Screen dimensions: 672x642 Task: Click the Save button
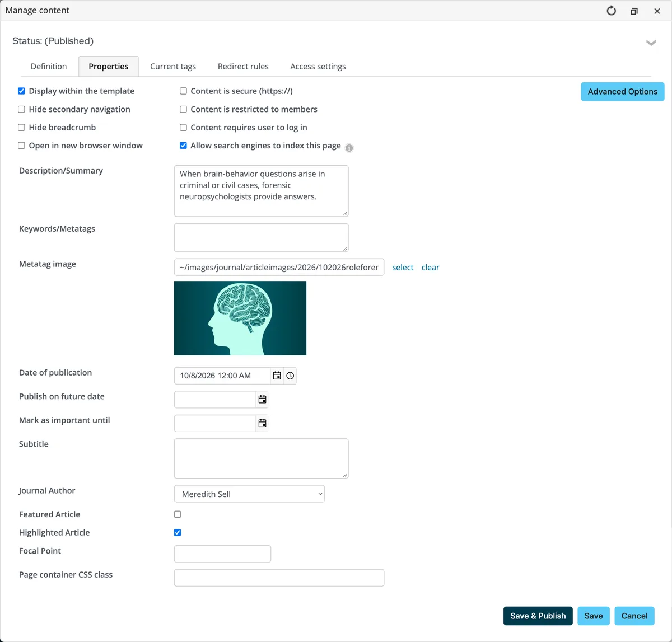594,616
